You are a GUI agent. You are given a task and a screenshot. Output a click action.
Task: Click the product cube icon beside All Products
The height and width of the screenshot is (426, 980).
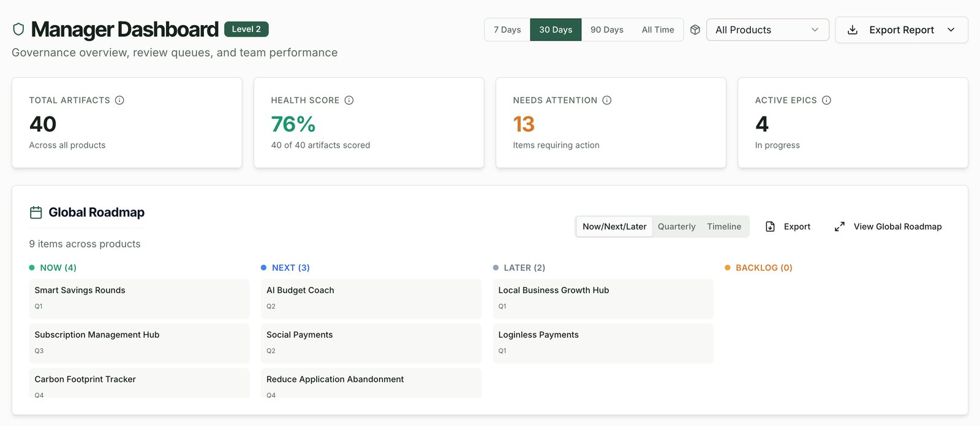pos(695,29)
